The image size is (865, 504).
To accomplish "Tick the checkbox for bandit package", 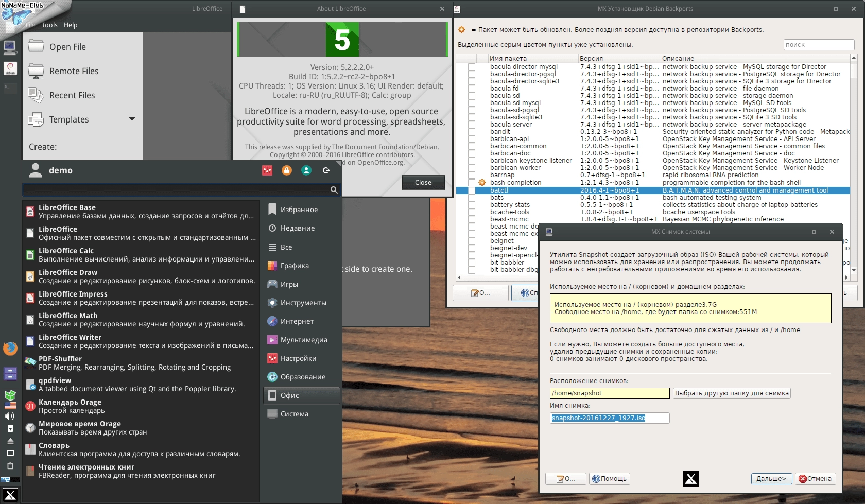I will tap(472, 132).
